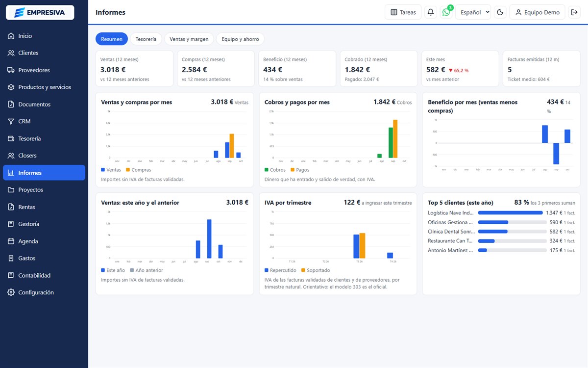
Task: Open the Equipo Demo account button
Action: click(538, 12)
